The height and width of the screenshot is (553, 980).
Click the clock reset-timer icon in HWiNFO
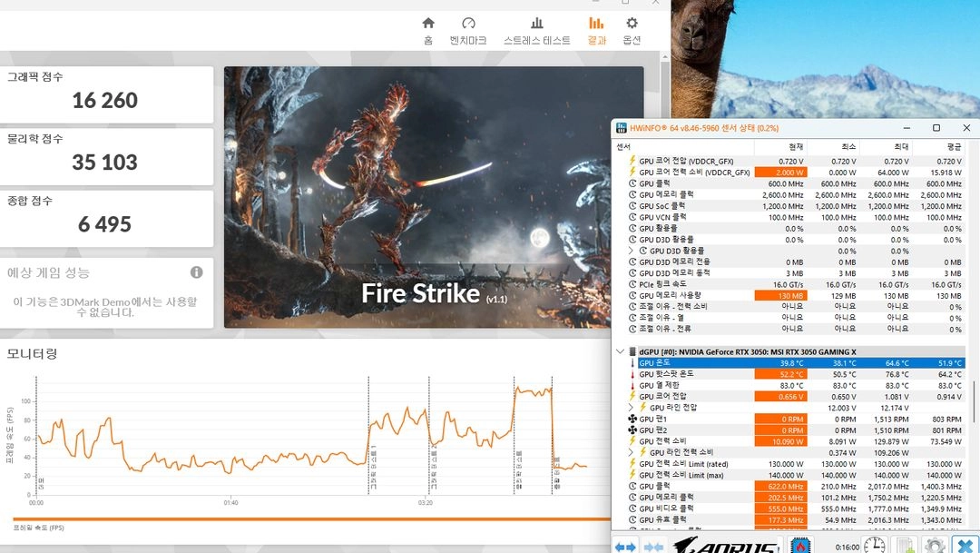[x=875, y=545]
